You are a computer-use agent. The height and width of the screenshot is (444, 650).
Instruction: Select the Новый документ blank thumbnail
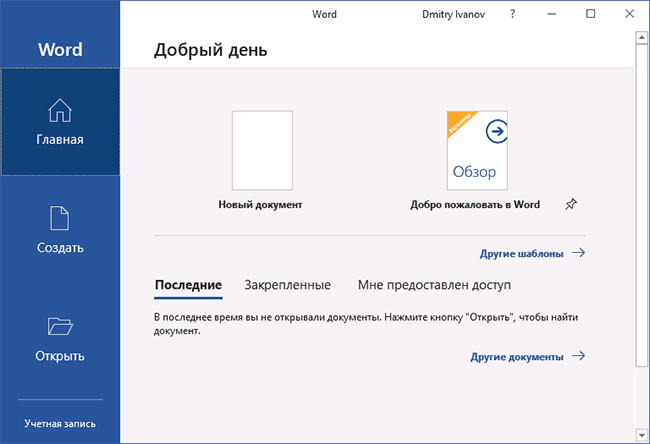coord(262,150)
